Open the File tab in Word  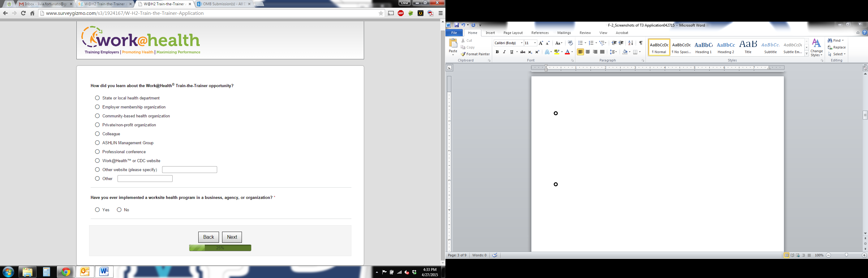pyautogui.click(x=454, y=33)
